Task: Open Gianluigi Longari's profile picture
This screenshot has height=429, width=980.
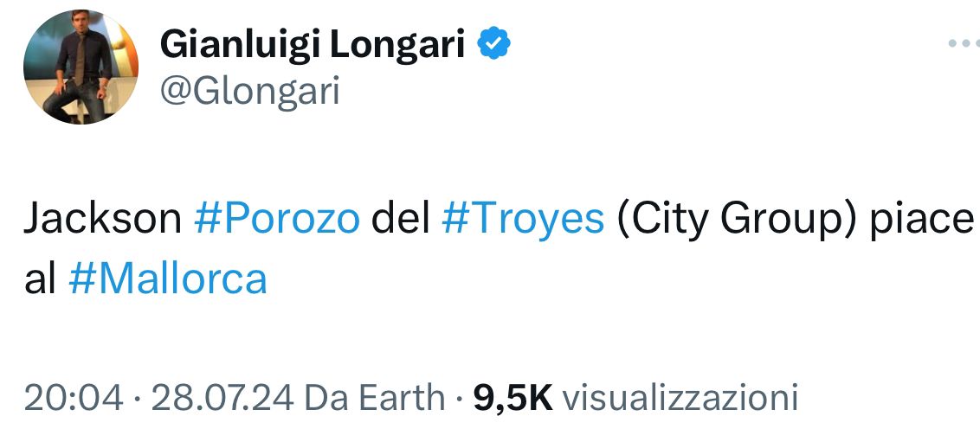Action: click(81, 67)
